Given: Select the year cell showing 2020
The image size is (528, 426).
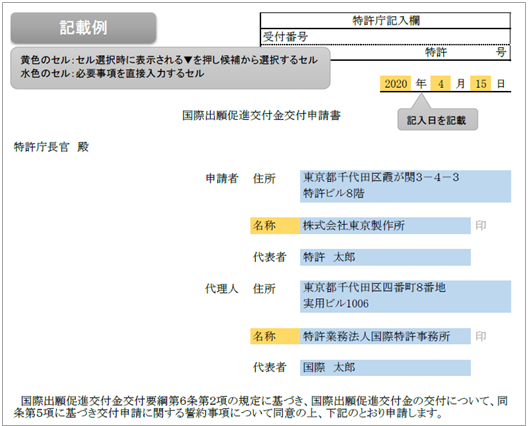Looking at the screenshot, I should click(x=395, y=84).
